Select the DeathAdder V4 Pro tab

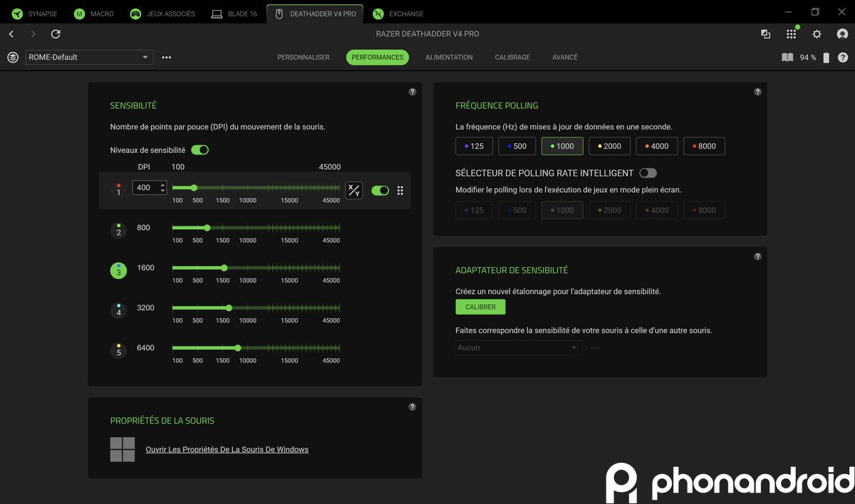coord(315,14)
